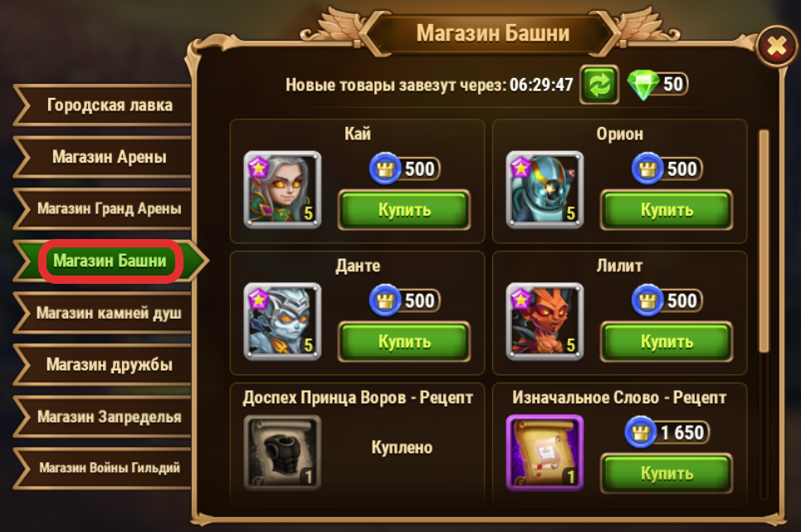The height and width of the screenshot is (532, 801).
Task: Buy Изначальное Слово recipe for 1 650
Action: [667, 473]
